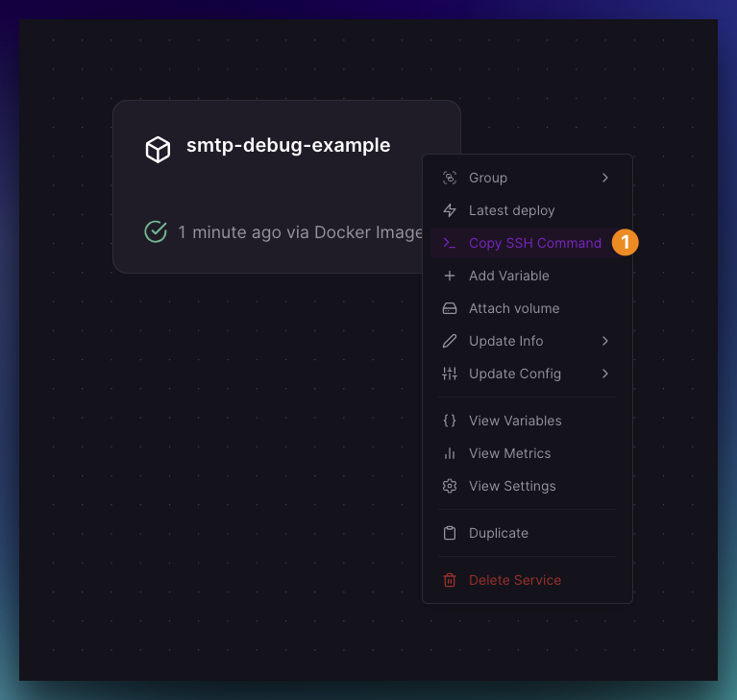Viewport: 737px width, 700px height.
Task: Click the green deploy success checkmark icon
Action: [x=156, y=231]
